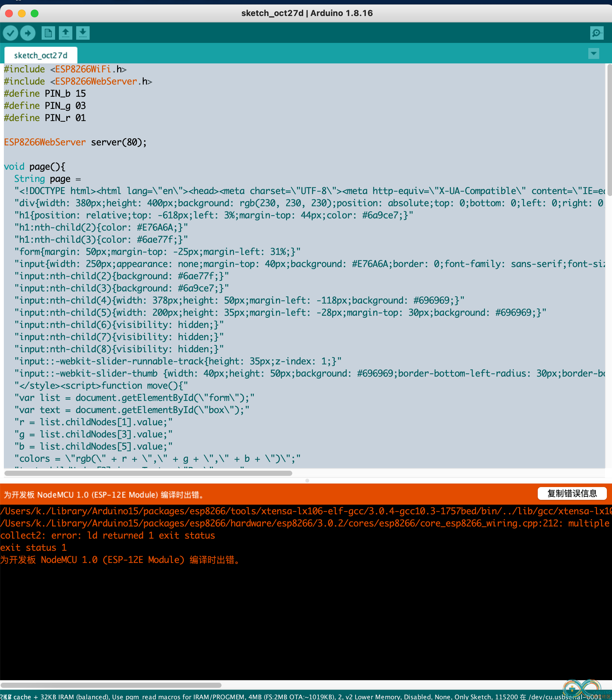This screenshot has height=700, width=612.
Task: Click the Upload arrow button
Action: (28, 33)
